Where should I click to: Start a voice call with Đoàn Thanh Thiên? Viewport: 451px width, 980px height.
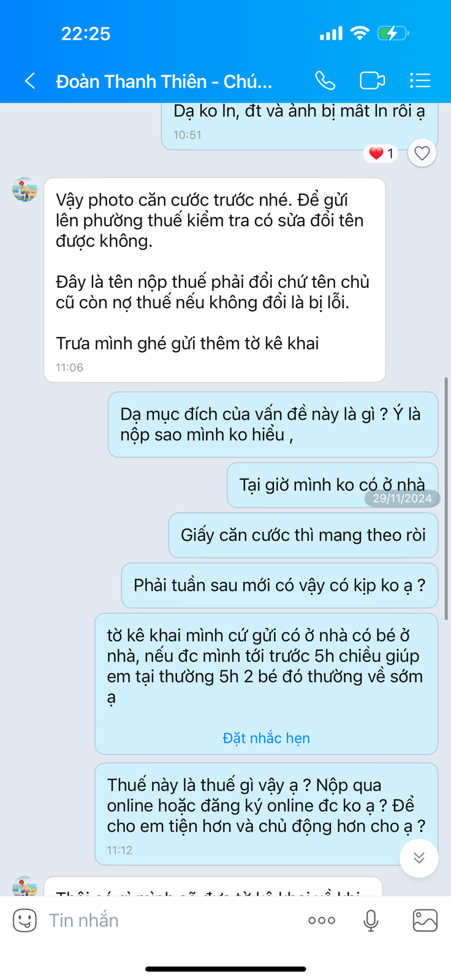coord(325,80)
